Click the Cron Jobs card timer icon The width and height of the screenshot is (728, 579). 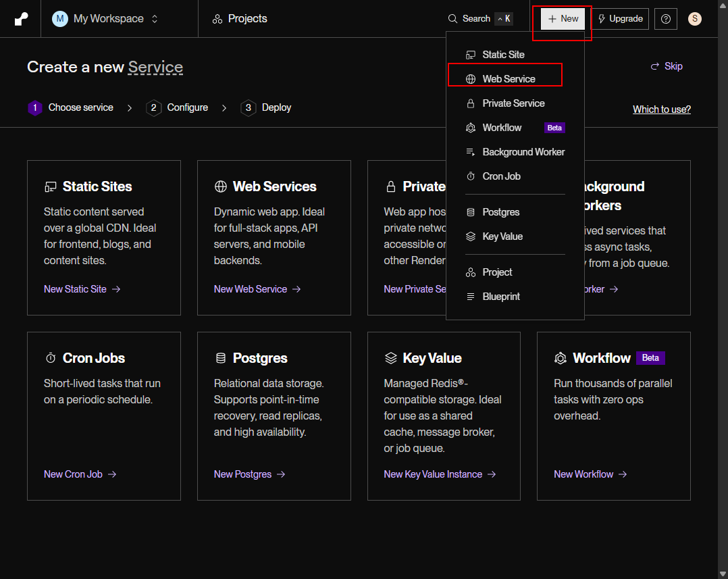[x=51, y=358]
